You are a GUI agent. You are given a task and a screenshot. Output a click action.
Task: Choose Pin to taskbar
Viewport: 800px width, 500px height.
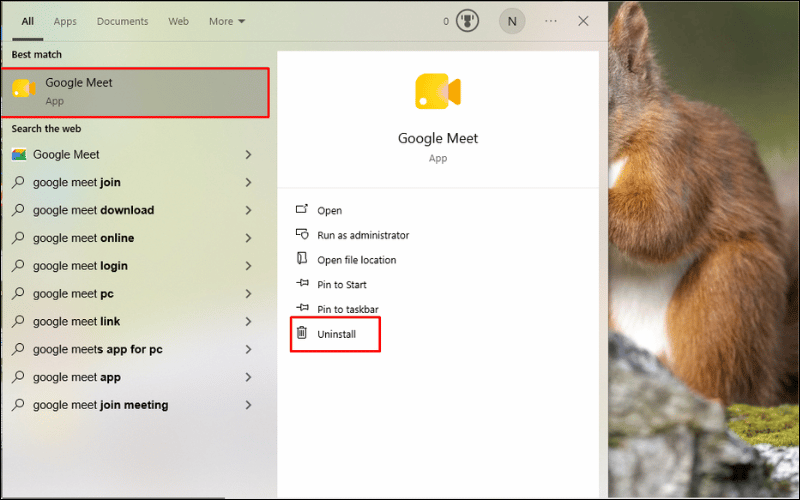click(348, 309)
